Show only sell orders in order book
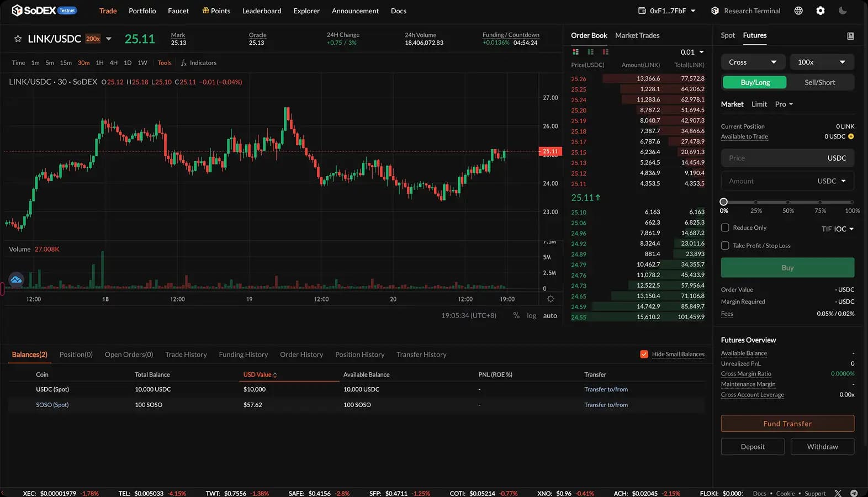The width and height of the screenshot is (868, 497). tap(606, 52)
